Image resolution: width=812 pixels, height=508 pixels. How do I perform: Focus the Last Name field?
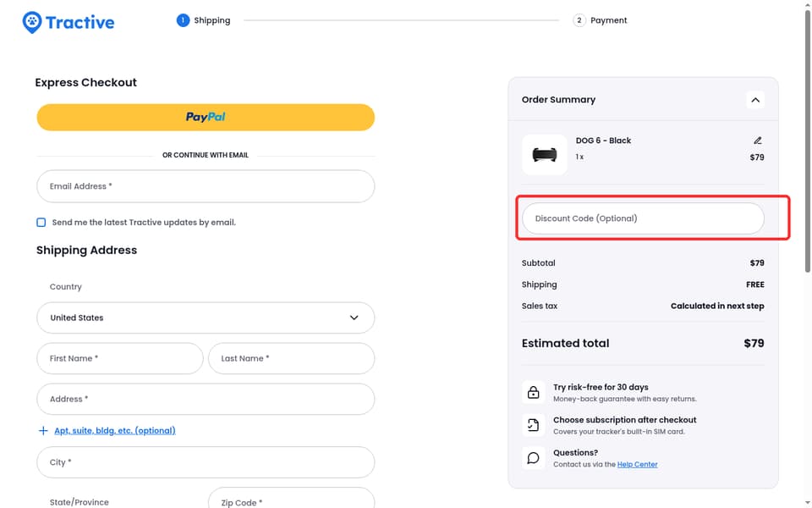(x=291, y=358)
